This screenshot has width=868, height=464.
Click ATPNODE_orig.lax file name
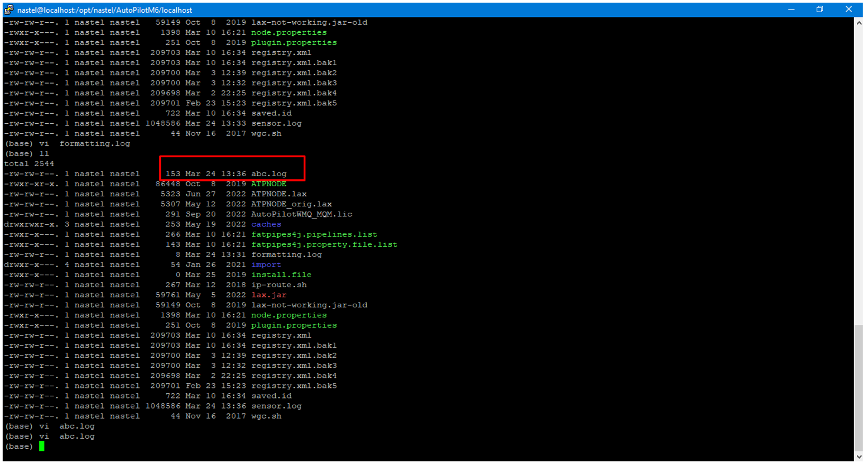point(292,204)
